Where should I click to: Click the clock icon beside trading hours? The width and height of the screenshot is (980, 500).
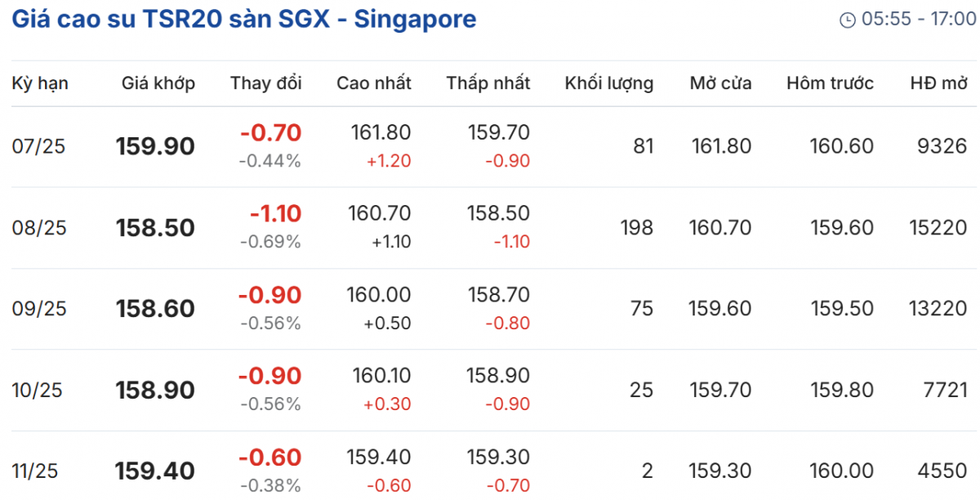(x=848, y=20)
